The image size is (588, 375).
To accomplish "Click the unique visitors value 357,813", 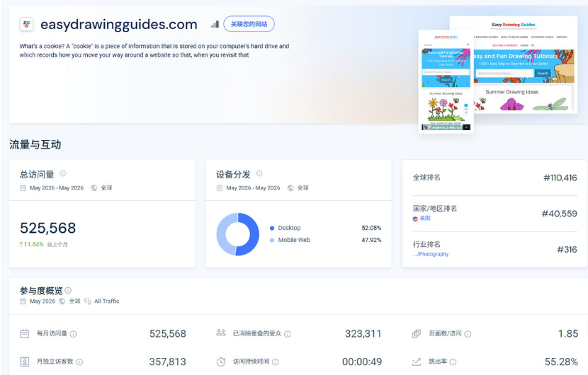I will [x=168, y=362].
